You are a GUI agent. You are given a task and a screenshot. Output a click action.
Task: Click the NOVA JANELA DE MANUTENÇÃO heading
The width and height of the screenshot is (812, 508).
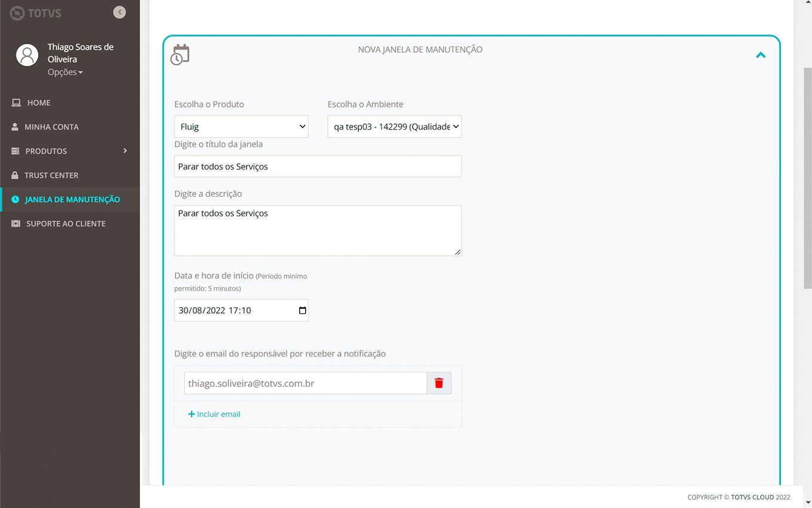pyautogui.click(x=420, y=50)
